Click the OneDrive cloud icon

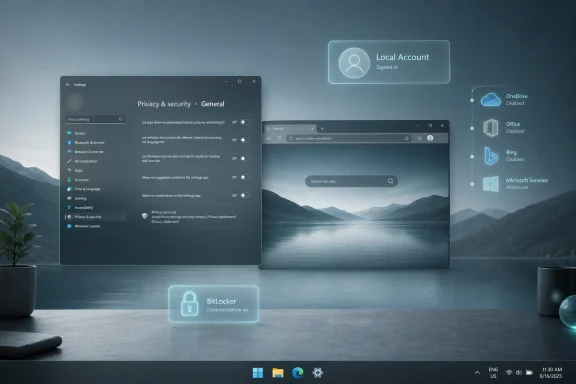(491, 100)
